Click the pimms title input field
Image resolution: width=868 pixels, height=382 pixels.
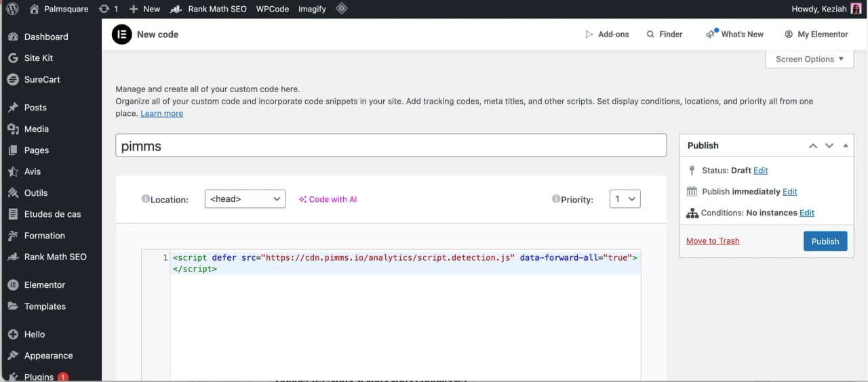(x=391, y=146)
